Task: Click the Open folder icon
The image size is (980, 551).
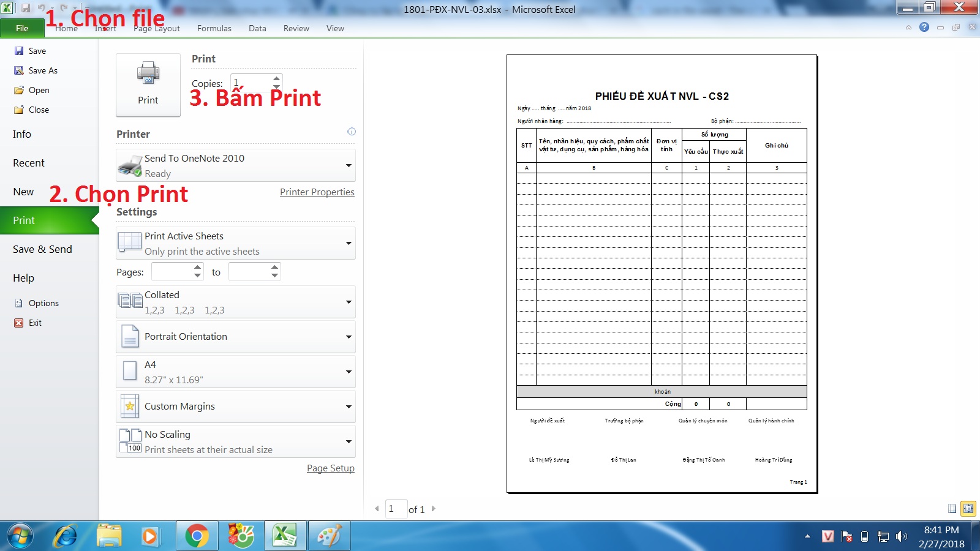Action: click(19, 90)
